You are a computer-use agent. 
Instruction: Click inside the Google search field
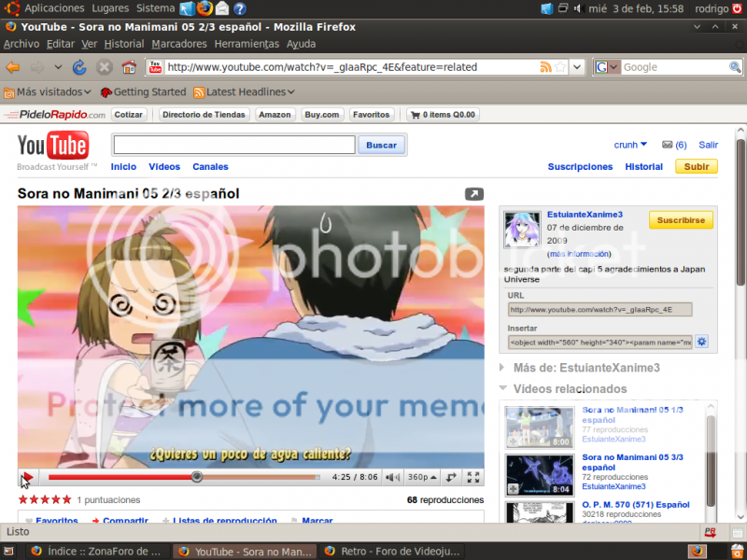point(674,67)
